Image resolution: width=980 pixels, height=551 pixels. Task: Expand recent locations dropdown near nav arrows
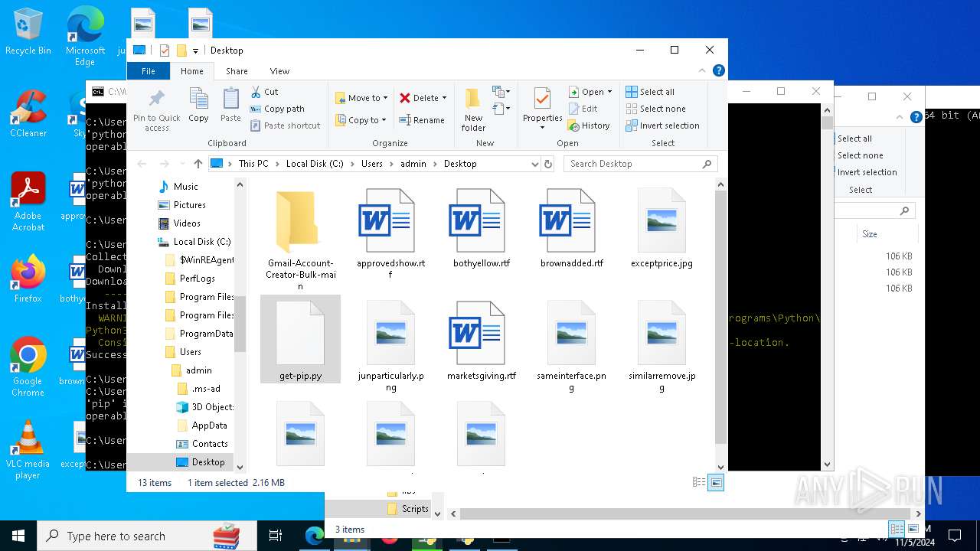181,164
